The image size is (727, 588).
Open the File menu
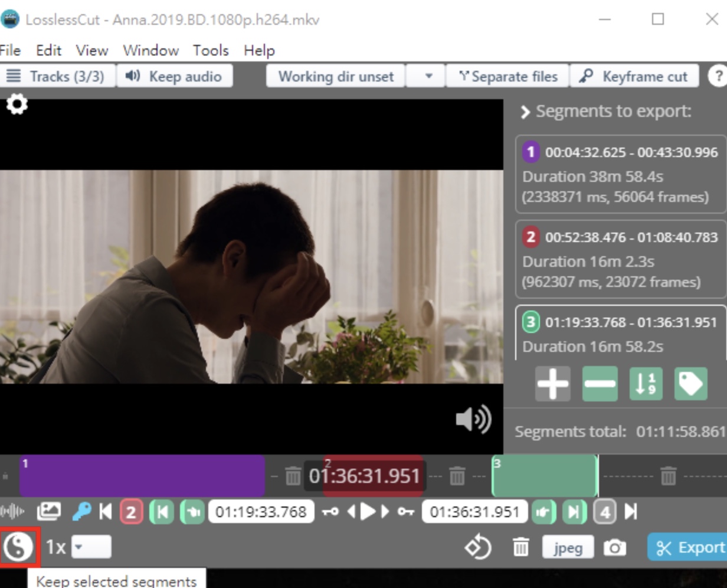tap(11, 50)
